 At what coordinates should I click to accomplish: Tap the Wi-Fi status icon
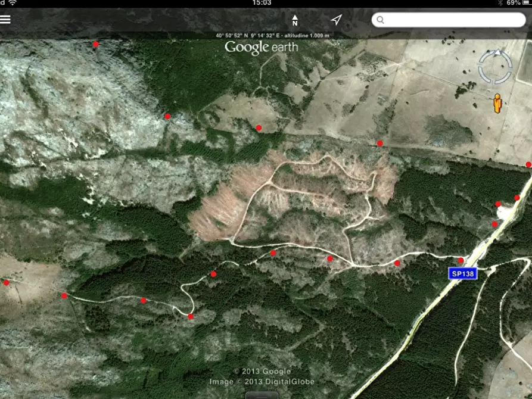point(13,3)
